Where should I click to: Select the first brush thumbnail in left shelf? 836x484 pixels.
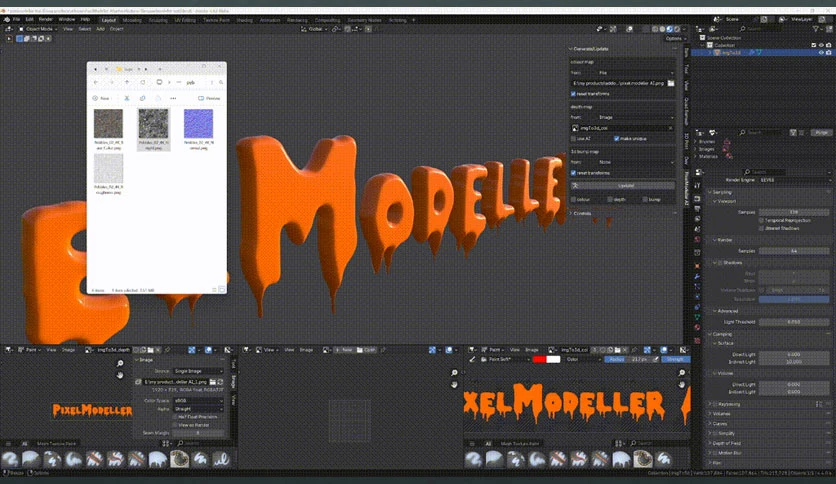pyautogui.click(x=10, y=459)
